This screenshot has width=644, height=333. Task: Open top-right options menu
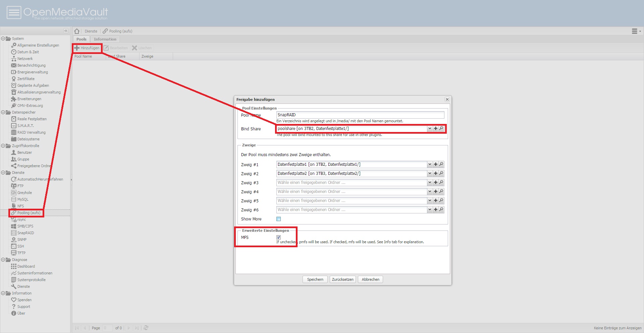636,31
